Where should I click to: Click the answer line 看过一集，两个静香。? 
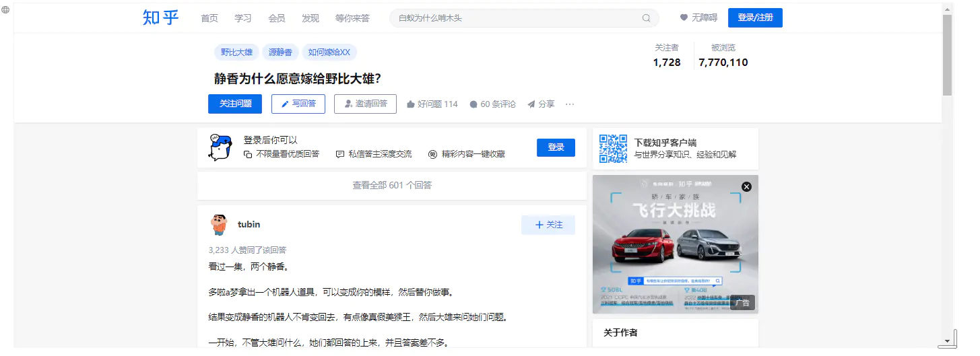pyautogui.click(x=249, y=266)
